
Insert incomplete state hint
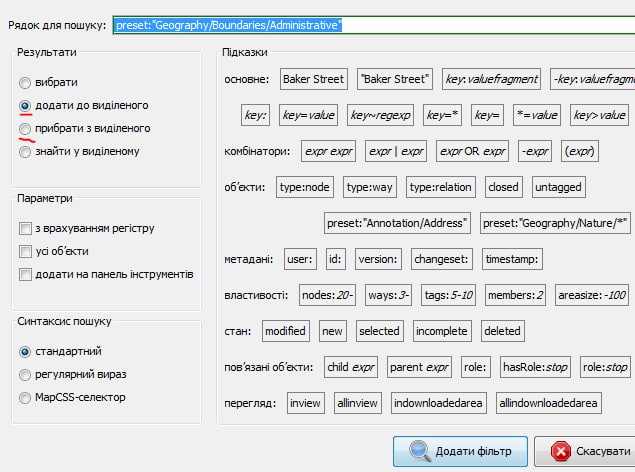(x=442, y=331)
